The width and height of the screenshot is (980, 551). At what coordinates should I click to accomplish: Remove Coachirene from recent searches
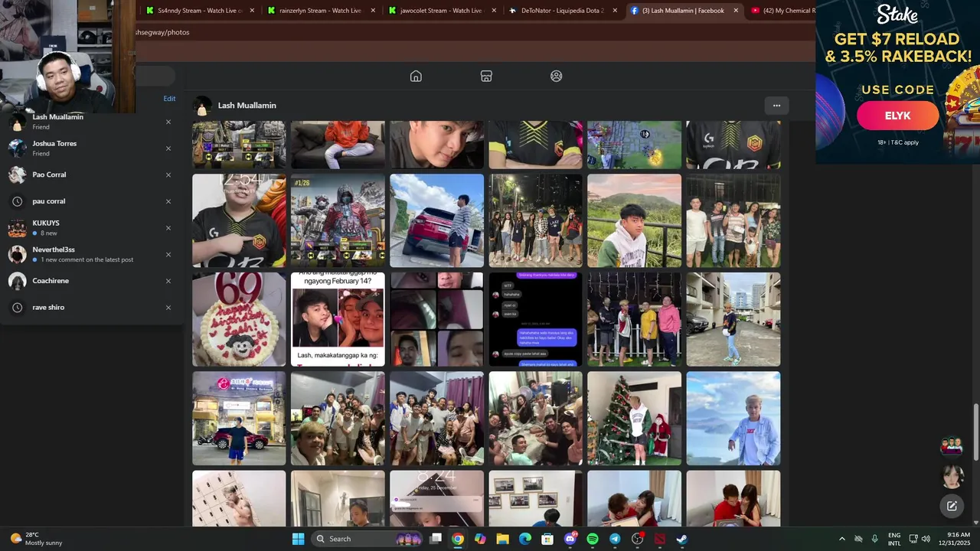[x=168, y=281]
